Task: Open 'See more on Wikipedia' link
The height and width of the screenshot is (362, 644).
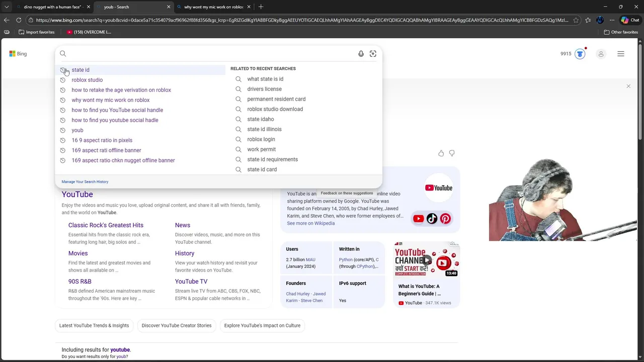Action: click(x=310, y=223)
